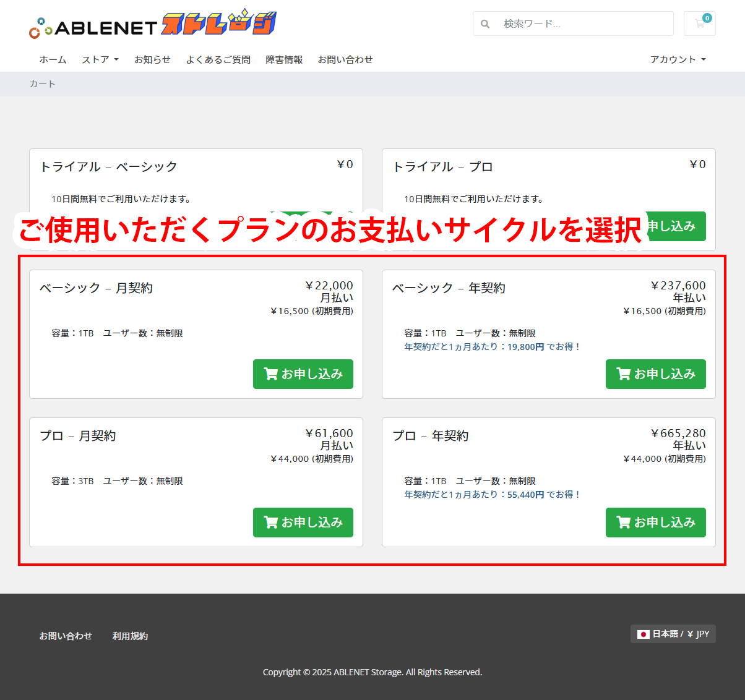This screenshot has height=700, width=745.
Task: Click the cart icon on プロ – 年契約 apply button
Action: point(623,522)
